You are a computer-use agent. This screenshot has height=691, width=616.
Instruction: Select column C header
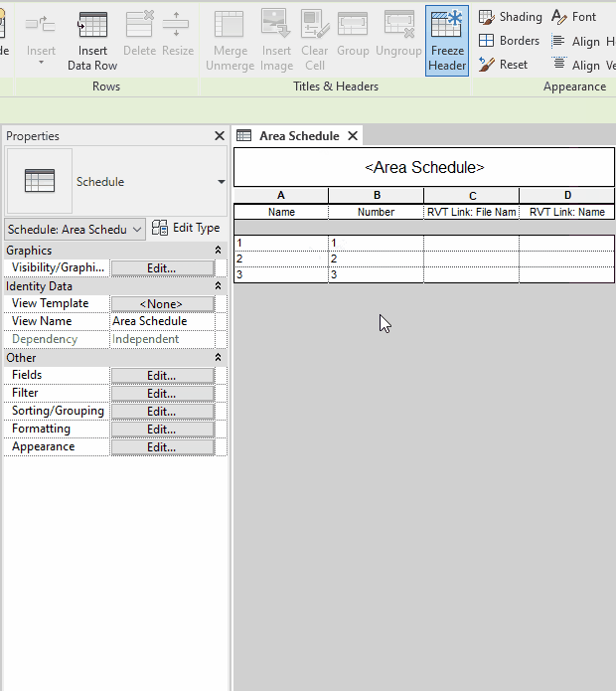(472, 195)
